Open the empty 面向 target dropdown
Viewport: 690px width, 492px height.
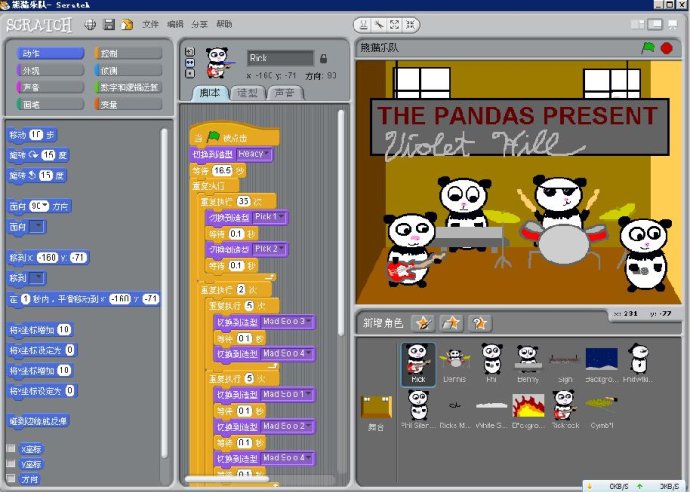point(37,227)
